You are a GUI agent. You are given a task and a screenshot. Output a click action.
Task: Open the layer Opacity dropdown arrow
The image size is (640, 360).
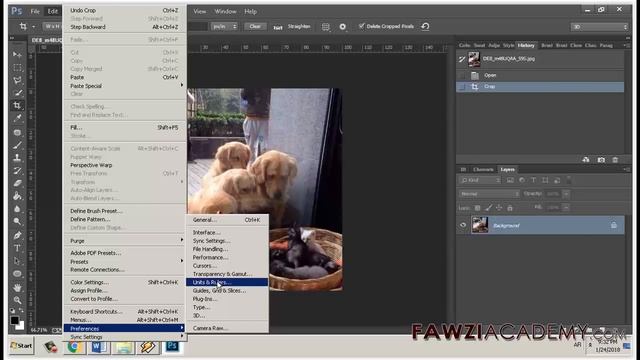(x=566, y=194)
